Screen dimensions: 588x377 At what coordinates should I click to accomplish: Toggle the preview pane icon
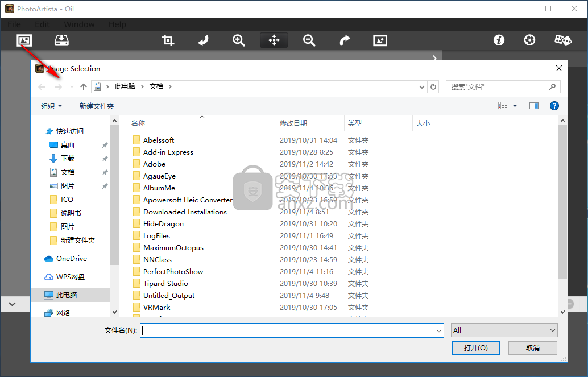[533, 106]
